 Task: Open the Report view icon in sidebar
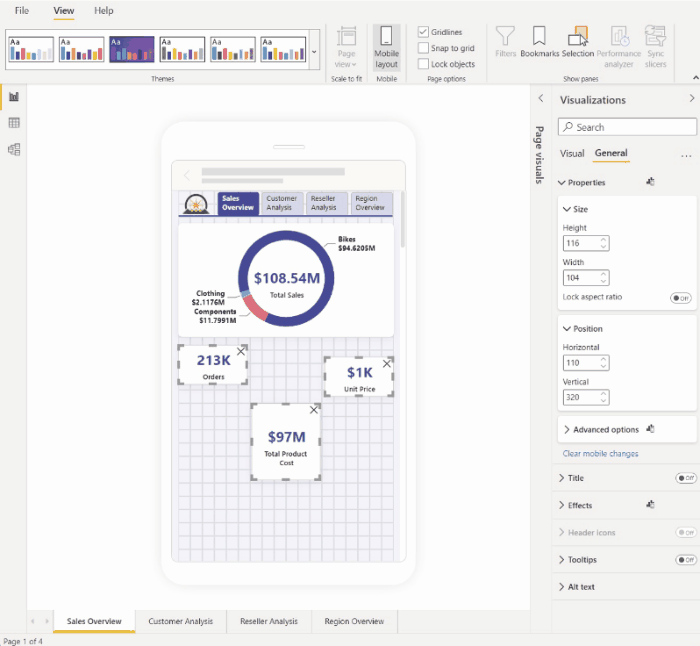(x=14, y=96)
